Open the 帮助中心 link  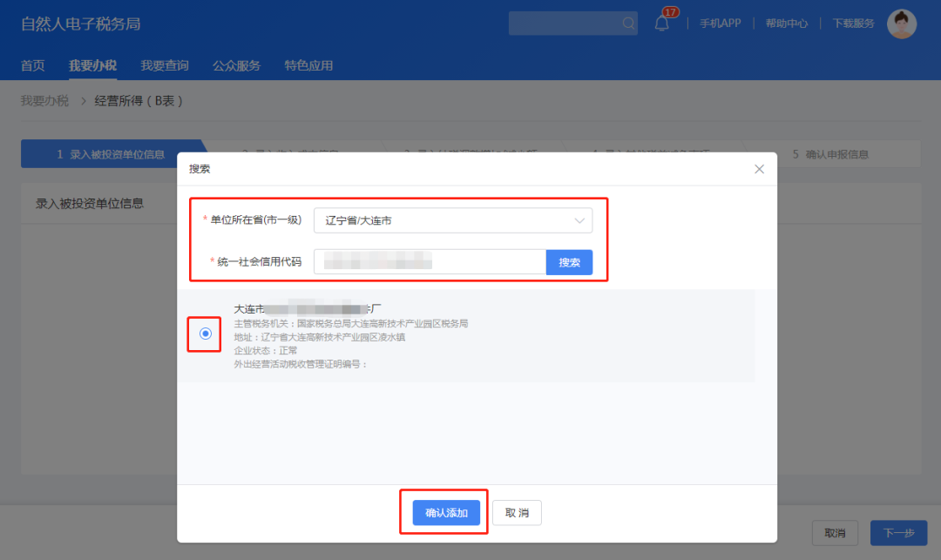pos(786,24)
